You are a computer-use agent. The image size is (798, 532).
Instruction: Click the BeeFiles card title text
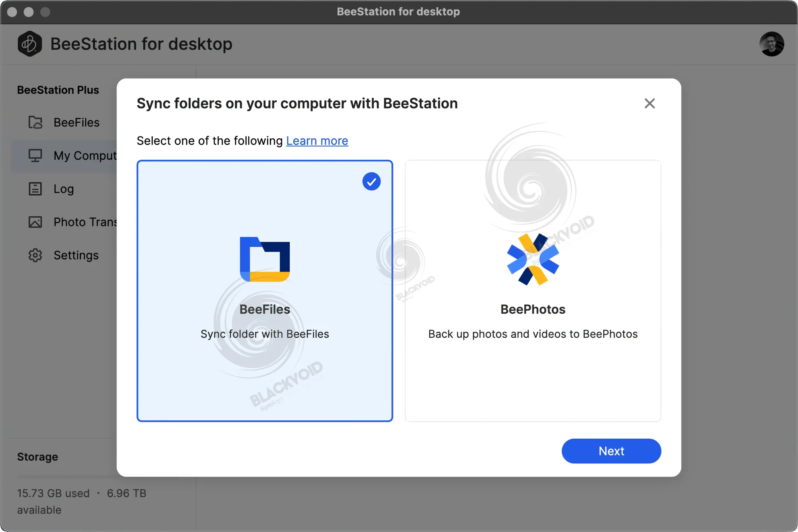coord(265,309)
